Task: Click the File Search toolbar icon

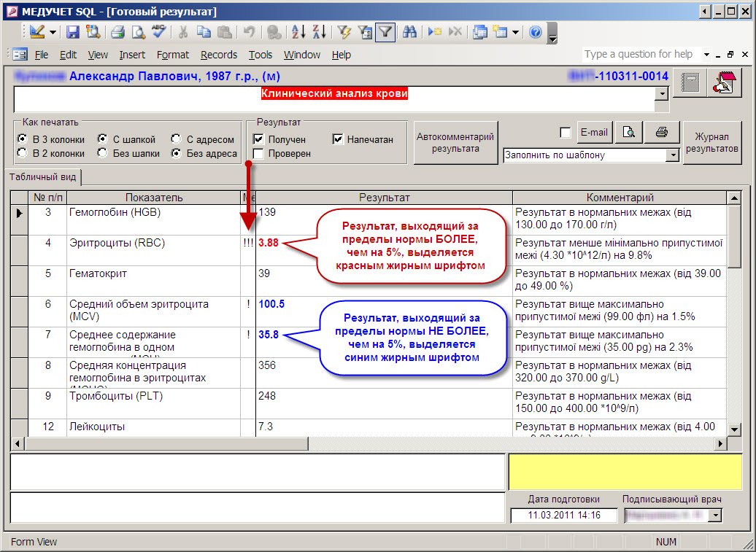Action: 93,32
